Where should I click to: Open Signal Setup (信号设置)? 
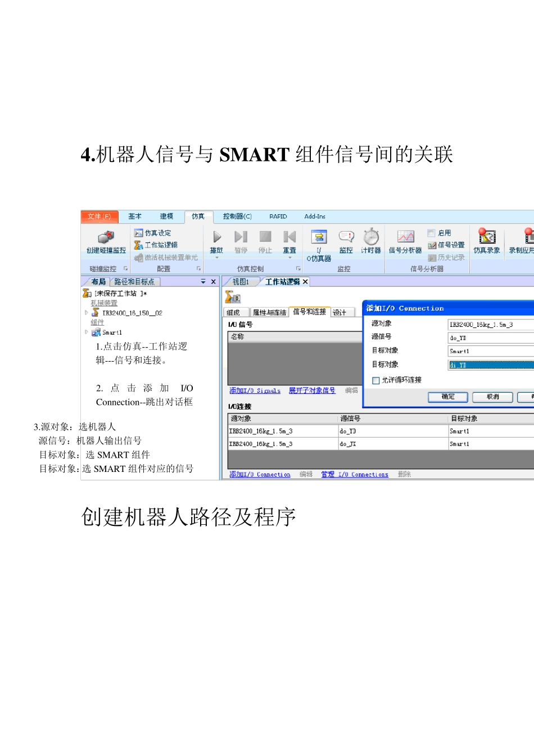coord(446,245)
